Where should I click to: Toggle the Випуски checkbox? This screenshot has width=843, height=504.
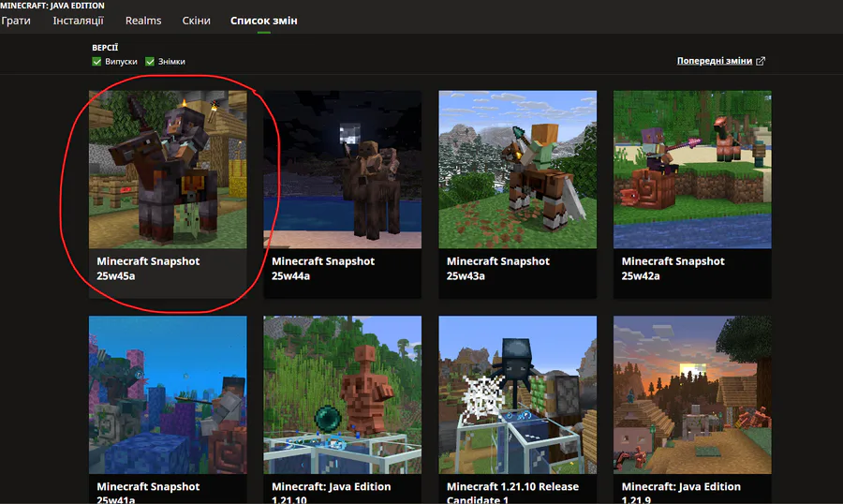96,61
